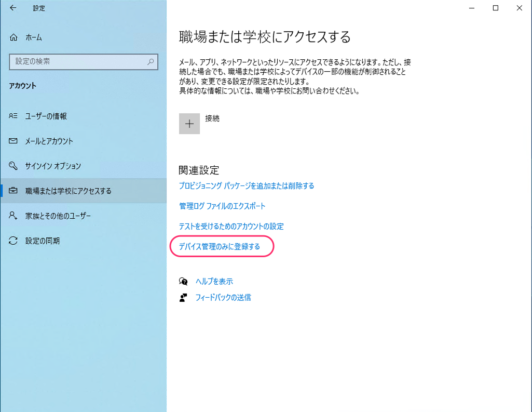The height and width of the screenshot is (412, 532).
Task: Open プロビジョニング パッケージを追加または削除する link
Action: pyautogui.click(x=247, y=186)
